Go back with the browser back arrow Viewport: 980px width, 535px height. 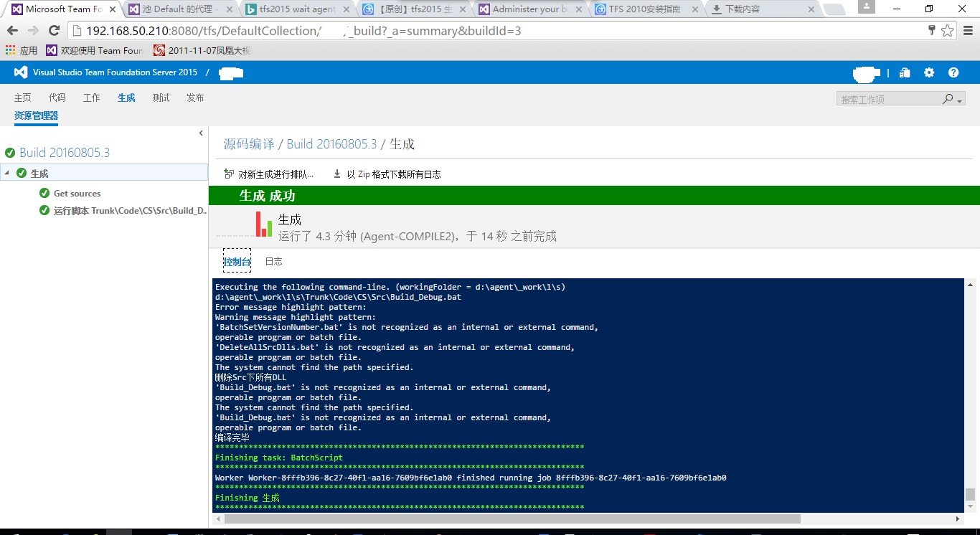coord(12,31)
